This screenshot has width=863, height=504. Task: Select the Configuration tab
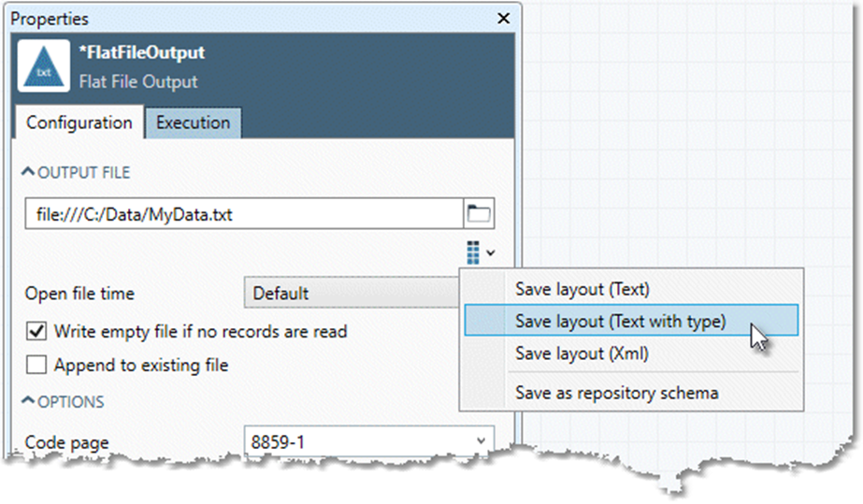(79, 122)
